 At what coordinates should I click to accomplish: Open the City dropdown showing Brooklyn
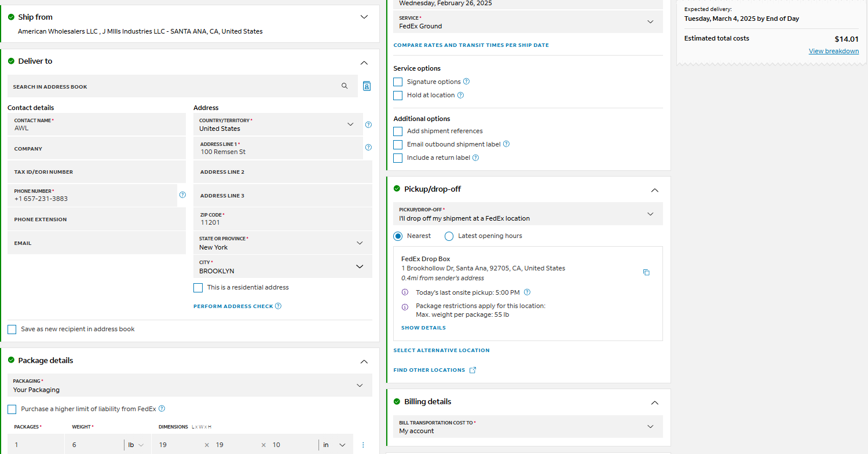coord(283,267)
